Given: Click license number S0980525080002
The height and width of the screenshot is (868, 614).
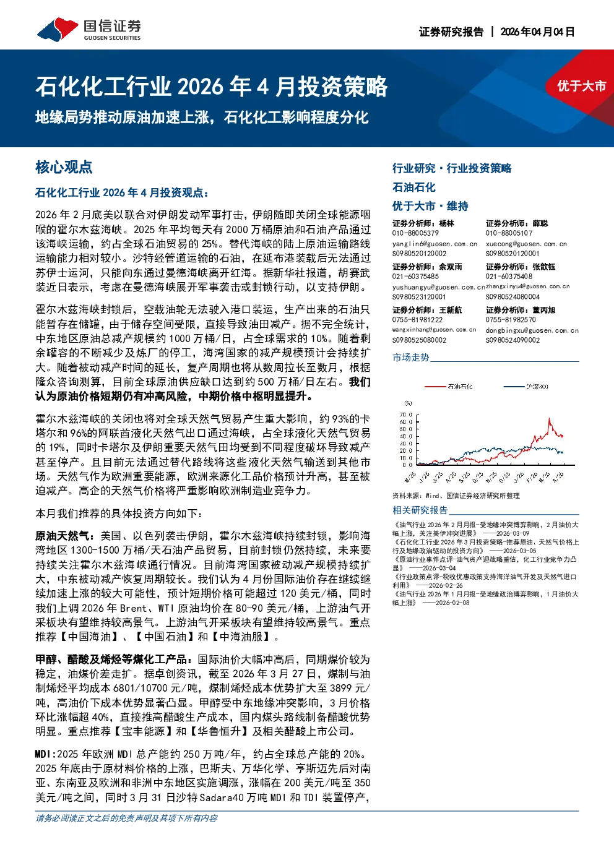Looking at the screenshot, I should coord(419,340).
